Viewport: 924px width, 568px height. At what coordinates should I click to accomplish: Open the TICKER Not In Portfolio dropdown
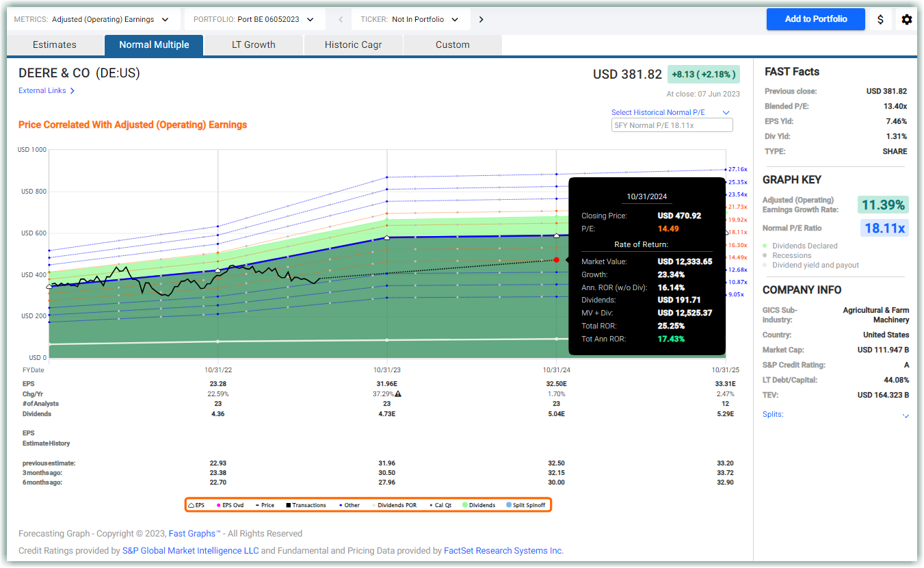[x=411, y=20]
